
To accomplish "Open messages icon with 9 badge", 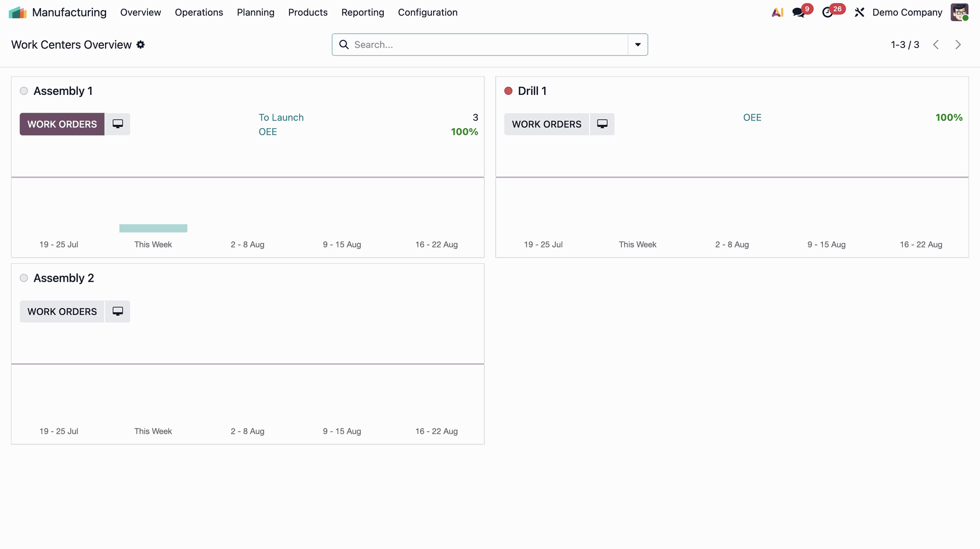I will point(799,12).
